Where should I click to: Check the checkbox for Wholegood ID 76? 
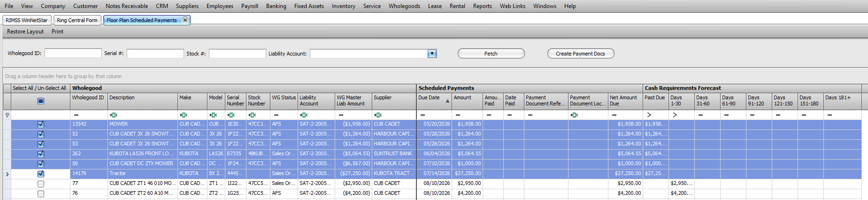[x=41, y=193]
